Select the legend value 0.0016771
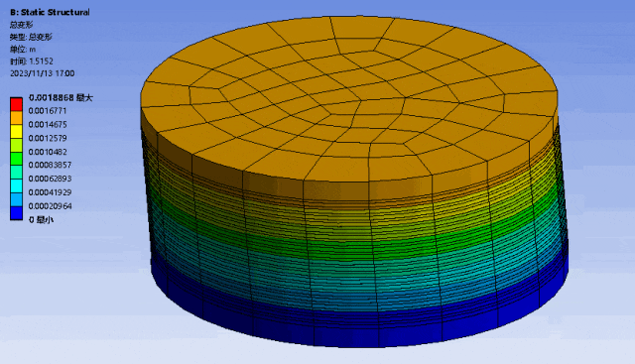This screenshot has width=635, height=364. click(x=48, y=111)
